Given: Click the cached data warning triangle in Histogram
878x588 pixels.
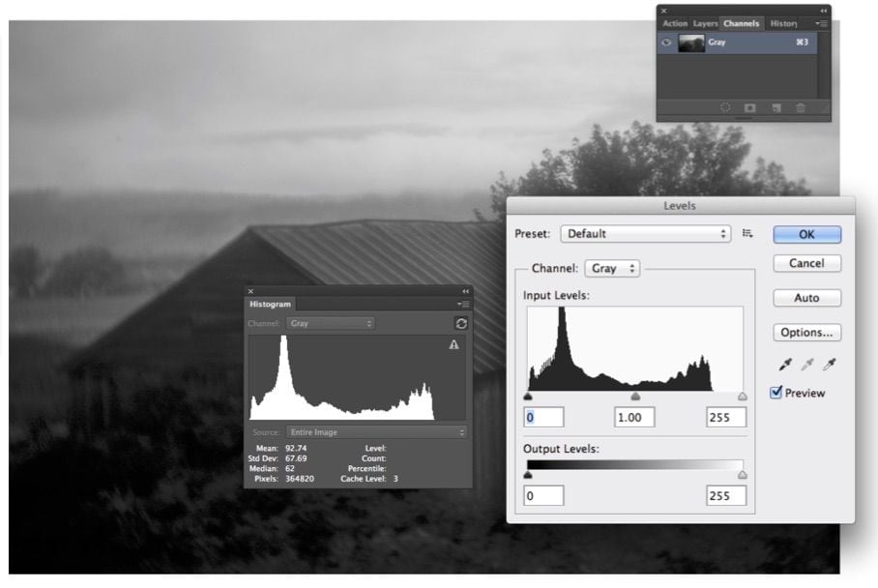Looking at the screenshot, I should [x=454, y=345].
